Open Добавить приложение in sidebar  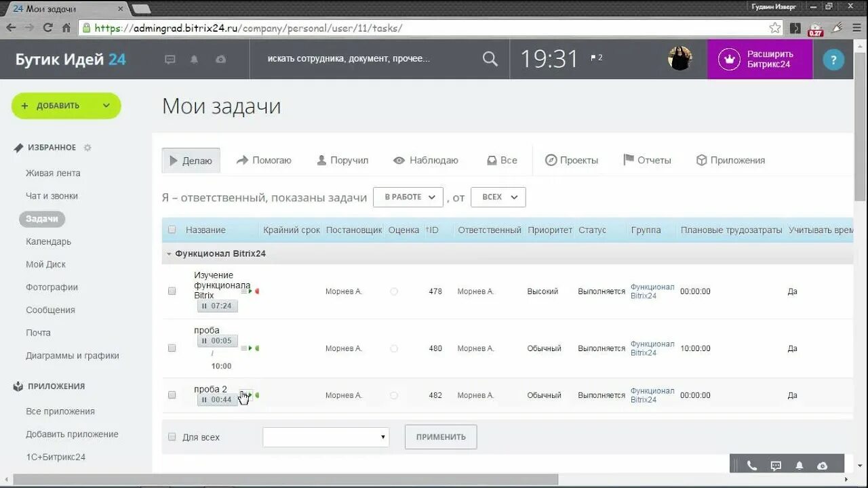click(72, 434)
